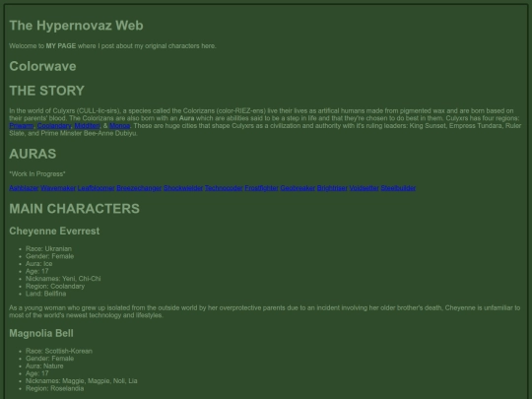Click the "Cheyenne Everrest" heading

[x=54, y=232]
